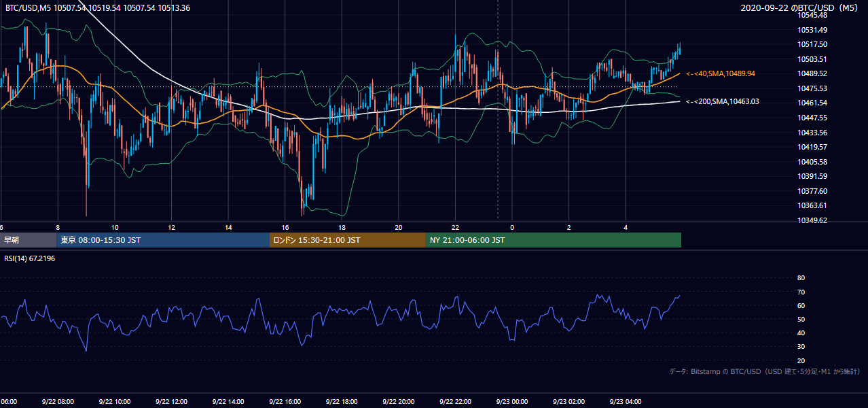Click price axis label 10475.53
Image resolution: width=868 pixels, height=408 pixels.
click(812, 88)
